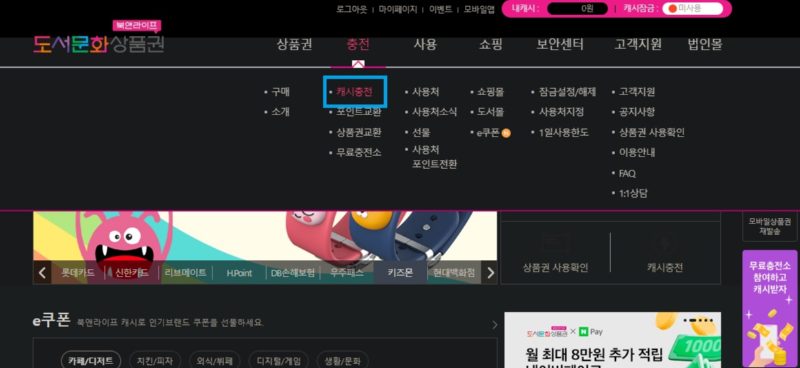Screen dimensions: 800x368
Task: Select 리브메이트 in the banner strip
Action: point(185,273)
